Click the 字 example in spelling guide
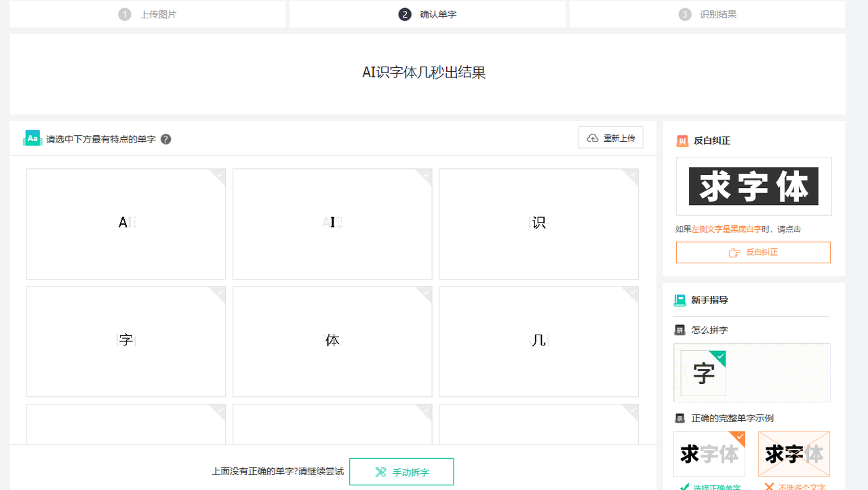 [x=704, y=373]
